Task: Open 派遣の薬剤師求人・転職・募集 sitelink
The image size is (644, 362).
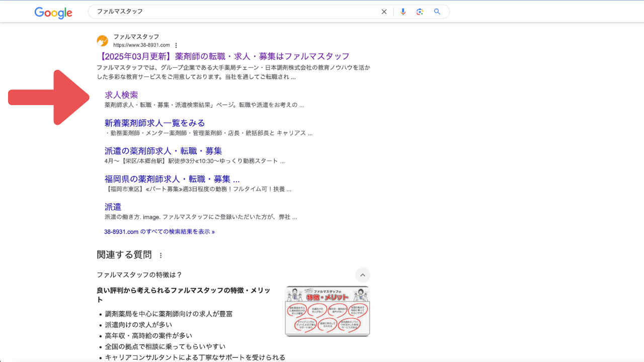Action: pyautogui.click(x=164, y=151)
